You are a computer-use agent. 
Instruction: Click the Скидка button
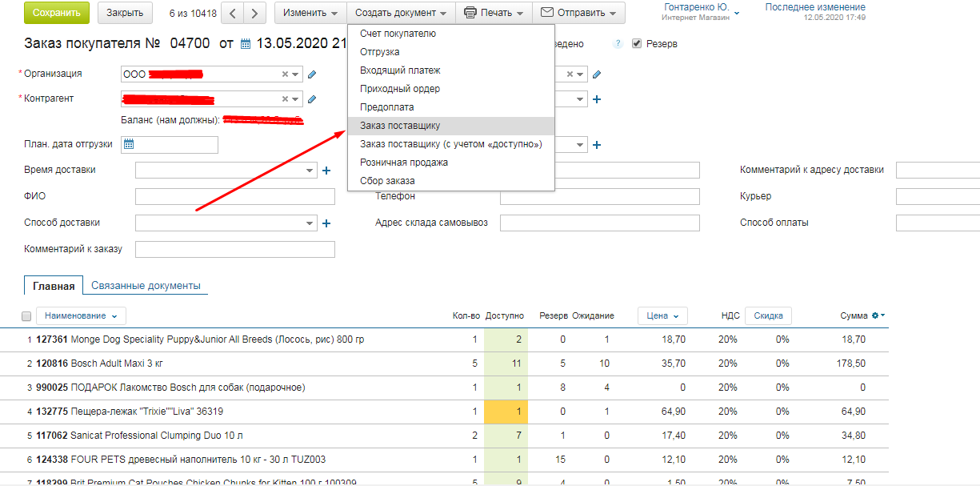768,316
